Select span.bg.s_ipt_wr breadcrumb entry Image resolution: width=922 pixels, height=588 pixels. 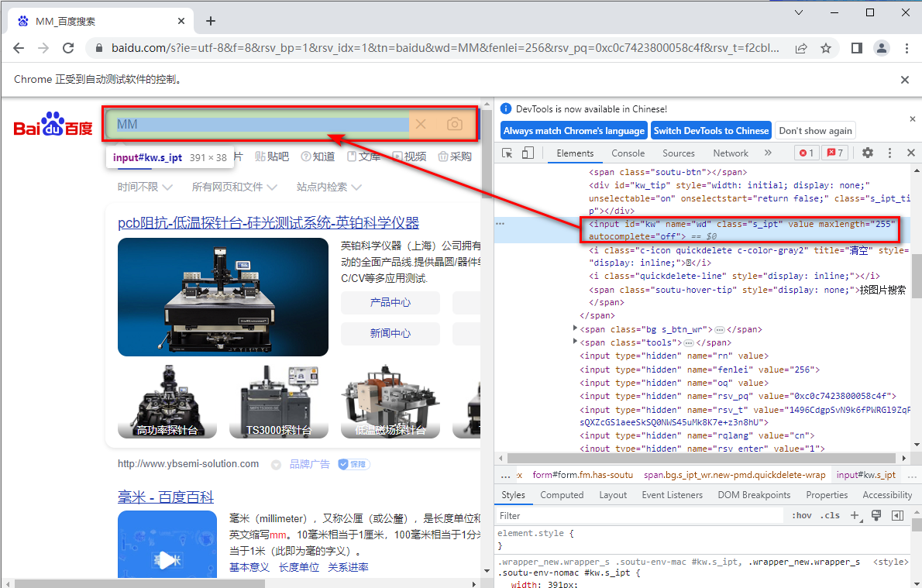point(735,475)
